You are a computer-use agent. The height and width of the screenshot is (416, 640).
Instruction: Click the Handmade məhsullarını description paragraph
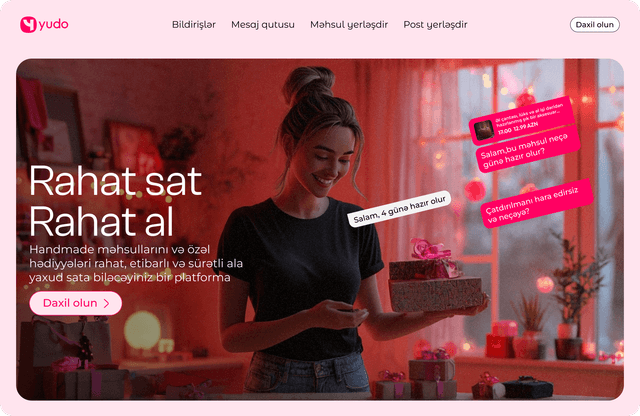point(136,263)
